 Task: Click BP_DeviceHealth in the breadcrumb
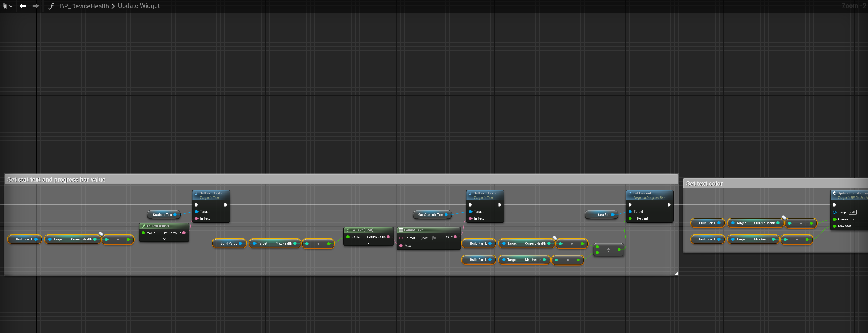point(84,6)
